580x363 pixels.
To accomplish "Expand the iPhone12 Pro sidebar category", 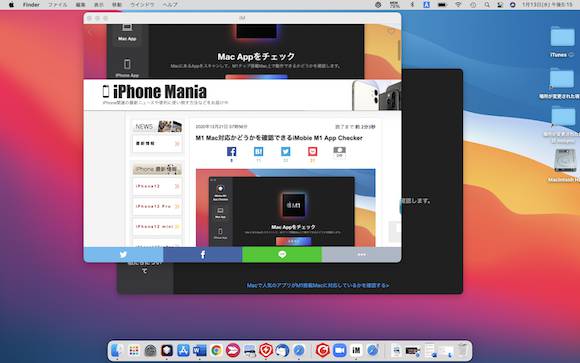I will (157, 206).
